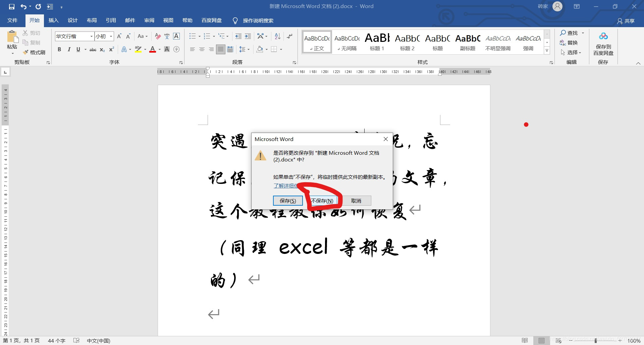Close the Microsoft Word dialog
The image size is (644, 345).
(386, 139)
